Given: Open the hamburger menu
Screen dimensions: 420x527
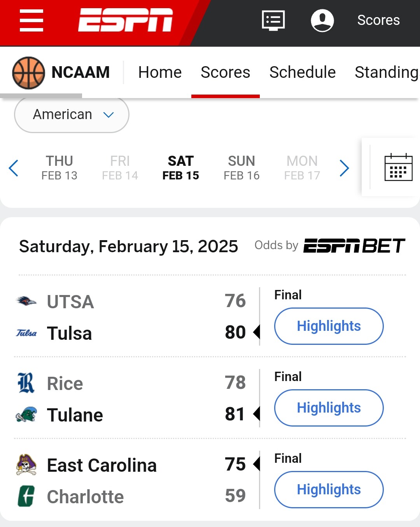Looking at the screenshot, I should point(31,20).
